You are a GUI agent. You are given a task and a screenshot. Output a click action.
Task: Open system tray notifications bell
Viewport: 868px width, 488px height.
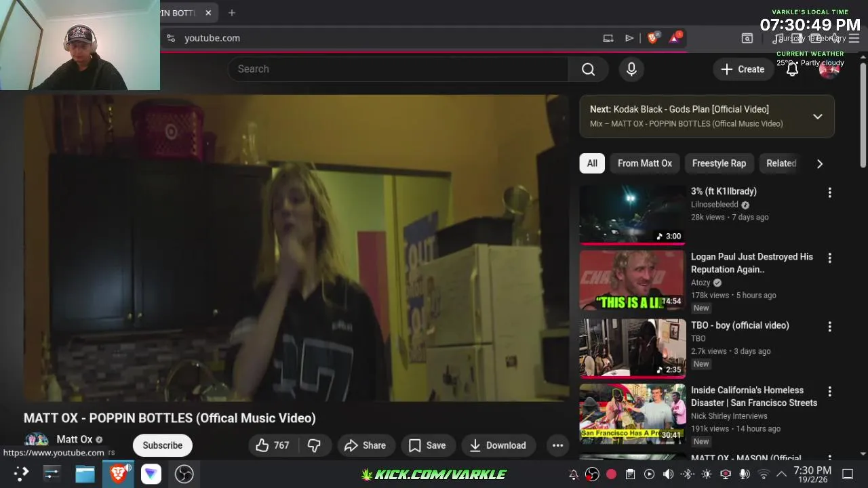(573, 474)
